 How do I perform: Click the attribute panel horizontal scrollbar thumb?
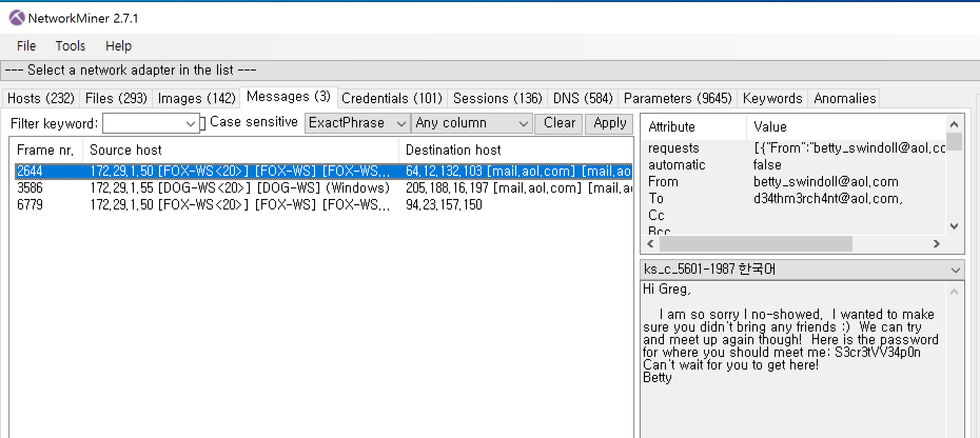point(756,244)
